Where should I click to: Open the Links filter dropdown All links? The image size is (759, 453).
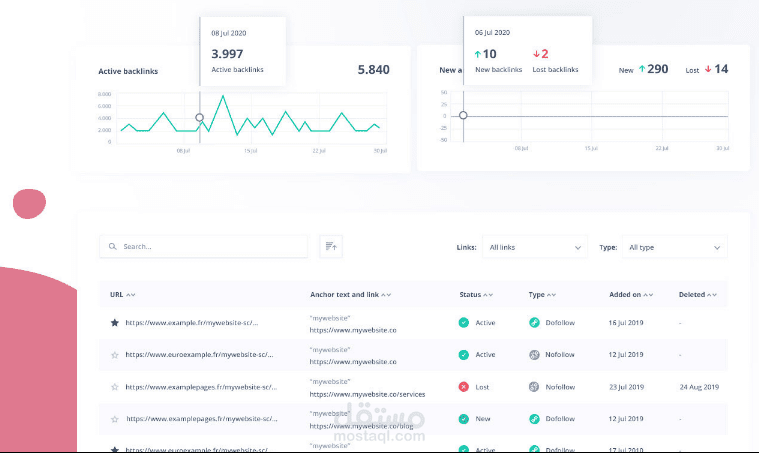(x=535, y=247)
